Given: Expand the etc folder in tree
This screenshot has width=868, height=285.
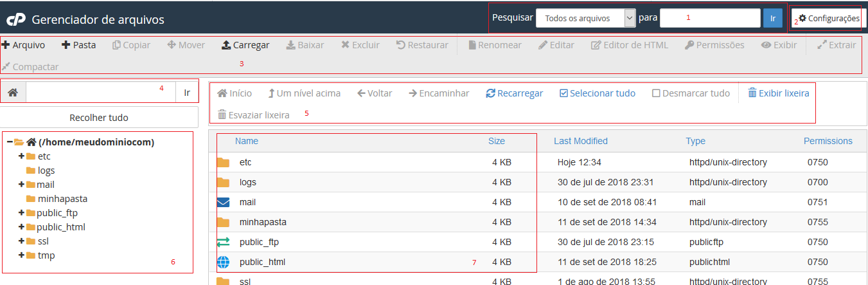Looking at the screenshot, I should pos(21,156).
